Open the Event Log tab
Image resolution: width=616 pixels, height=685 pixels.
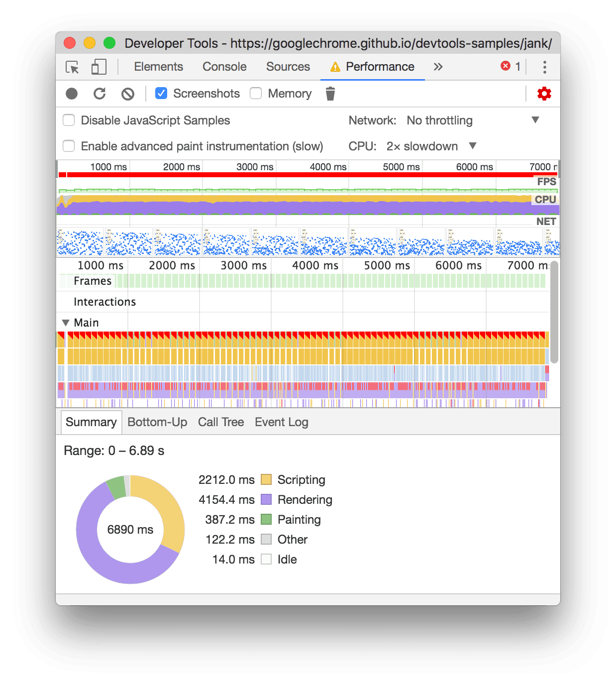pyautogui.click(x=281, y=422)
